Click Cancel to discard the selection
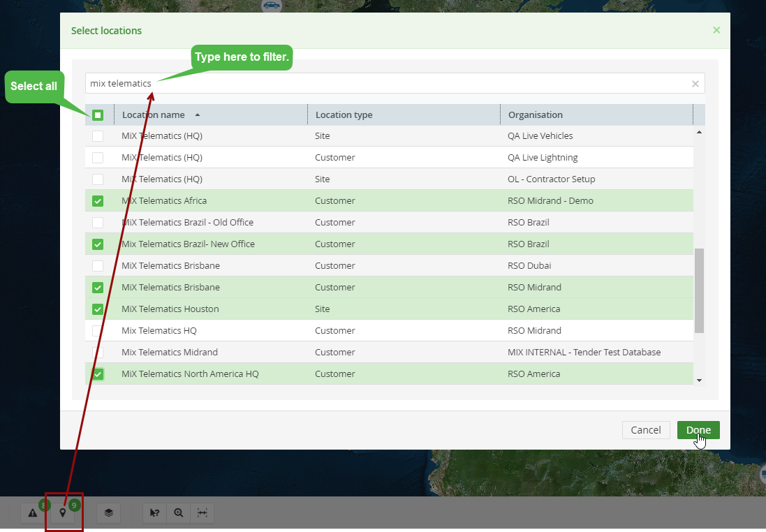 pos(645,430)
